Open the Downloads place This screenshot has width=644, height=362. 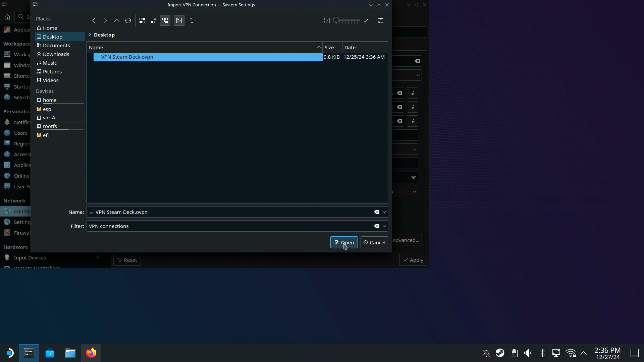(60, 54)
